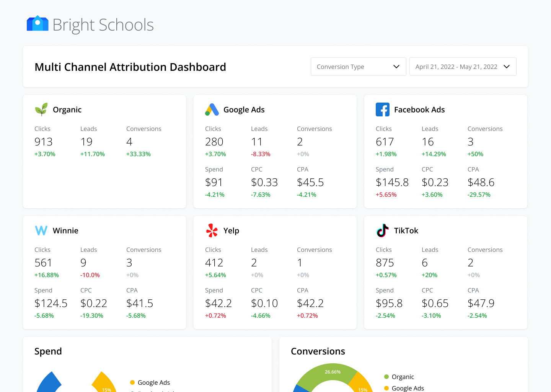
Task: Click the yellow 15% slice of Spend chart
Action: [x=105, y=384]
